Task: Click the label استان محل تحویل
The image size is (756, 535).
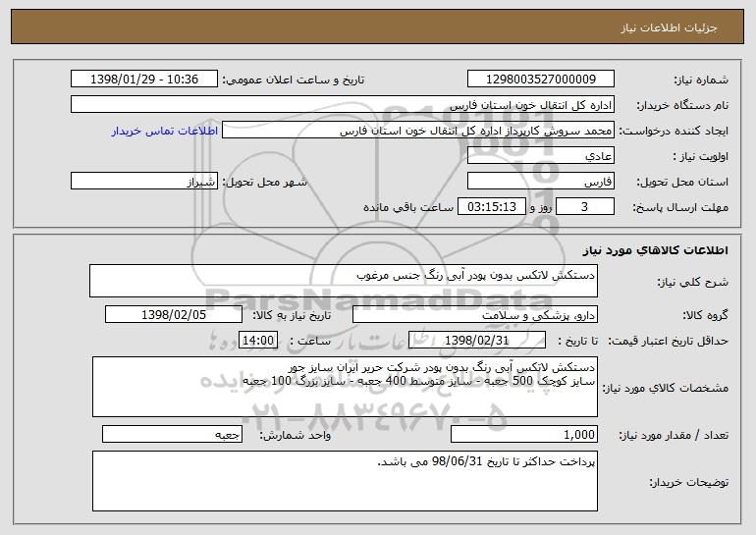Action: point(682,183)
